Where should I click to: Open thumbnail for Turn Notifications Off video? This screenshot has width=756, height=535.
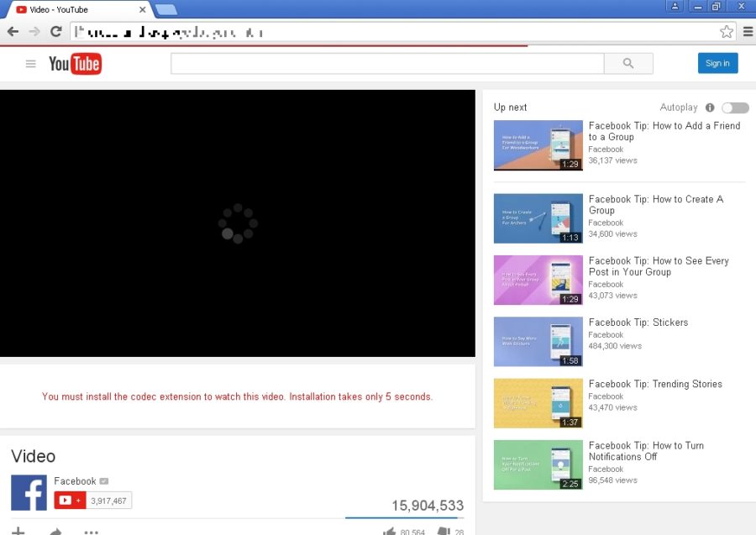(x=538, y=465)
